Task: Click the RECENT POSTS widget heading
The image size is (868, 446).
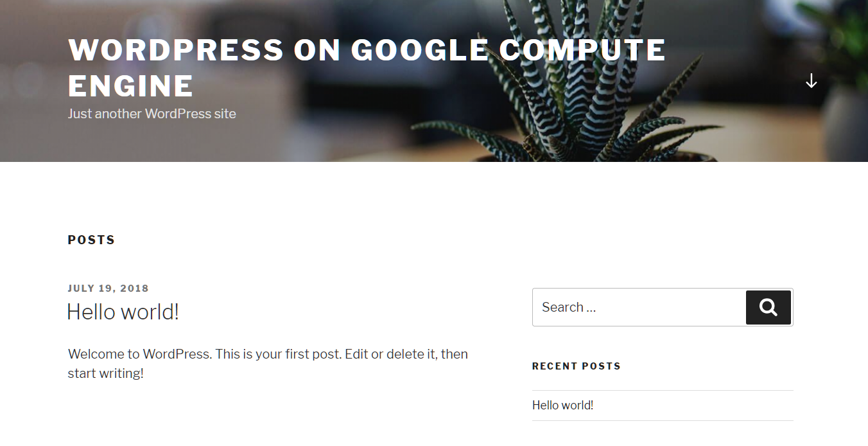Action: point(577,366)
